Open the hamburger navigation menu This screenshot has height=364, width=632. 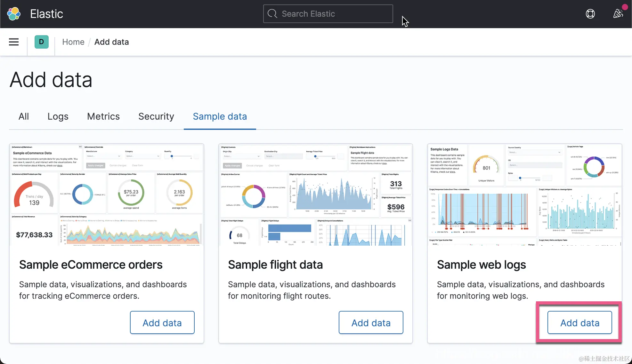(x=13, y=42)
